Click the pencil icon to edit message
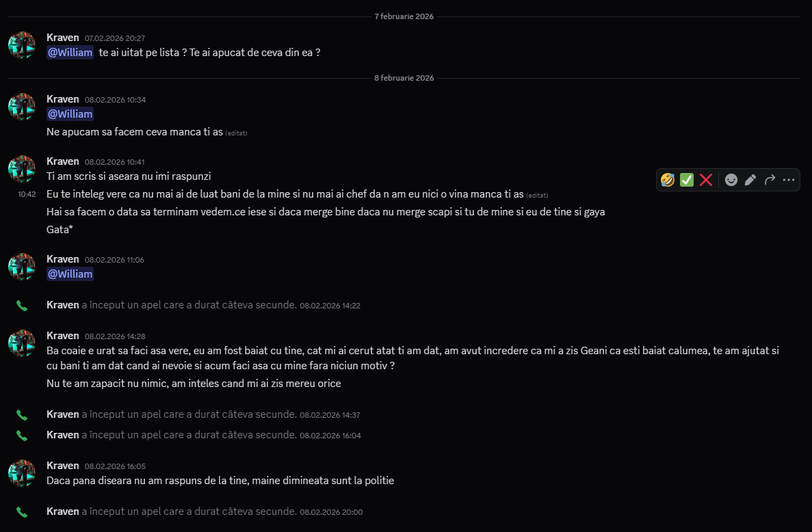812x532 pixels. coord(750,180)
